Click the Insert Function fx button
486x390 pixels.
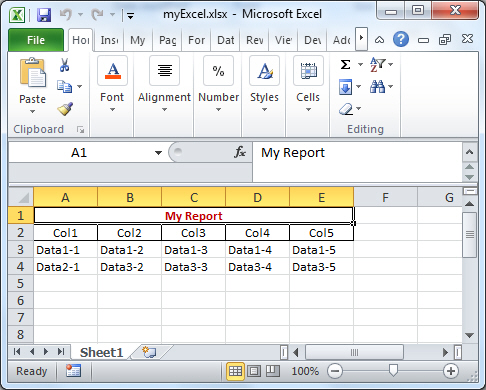pos(239,152)
